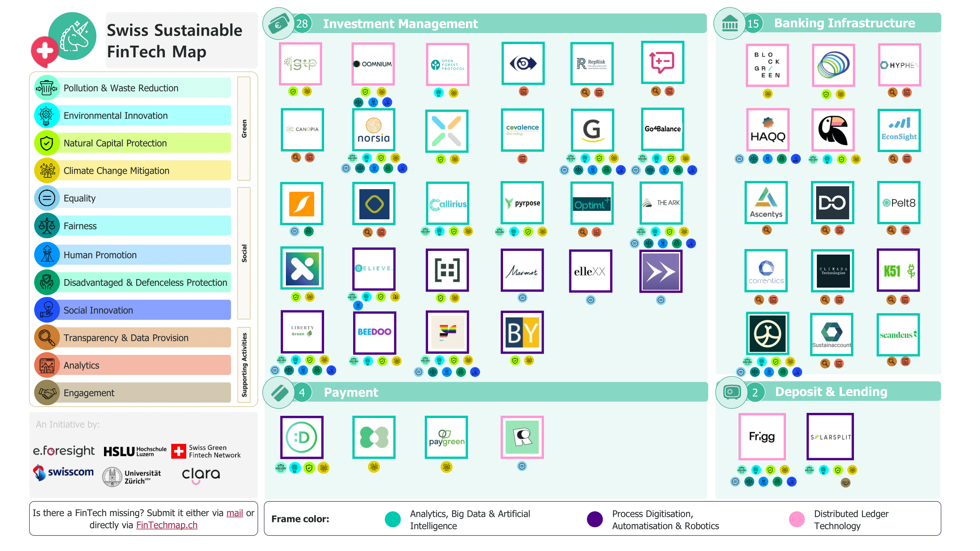Click the Human Promotion icon
The height and width of the screenshot is (551, 980).
[x=46, y=255]
